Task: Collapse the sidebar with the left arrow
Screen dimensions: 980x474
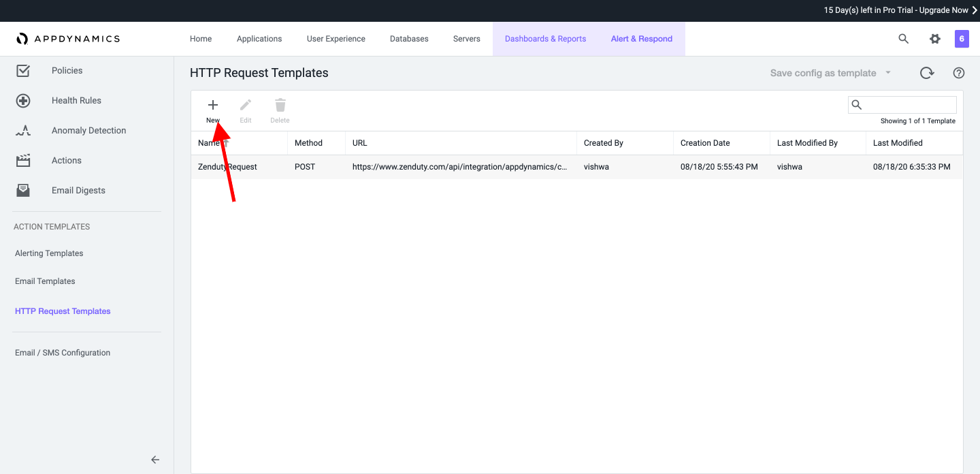Action: (155, 460)
